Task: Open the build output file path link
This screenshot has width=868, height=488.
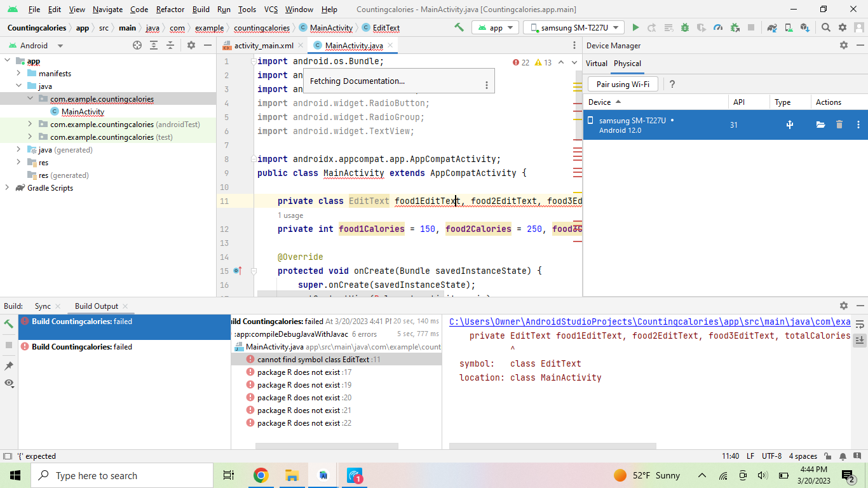Action: click(x=649, y=322)
